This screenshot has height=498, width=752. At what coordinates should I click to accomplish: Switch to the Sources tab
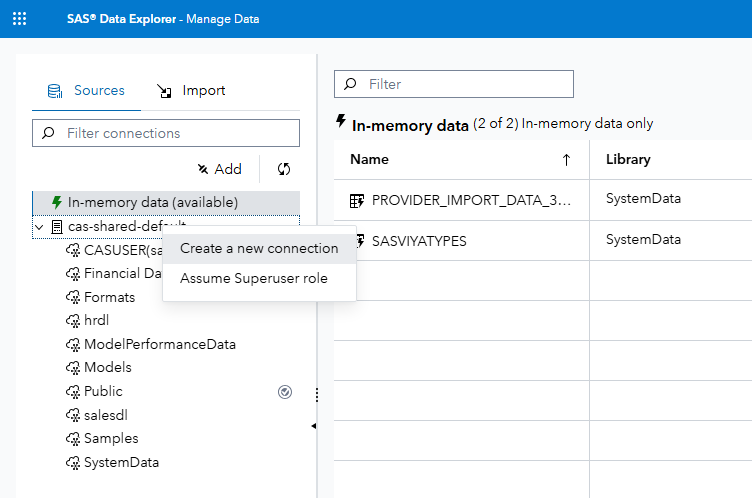click(x=86, y=90)
